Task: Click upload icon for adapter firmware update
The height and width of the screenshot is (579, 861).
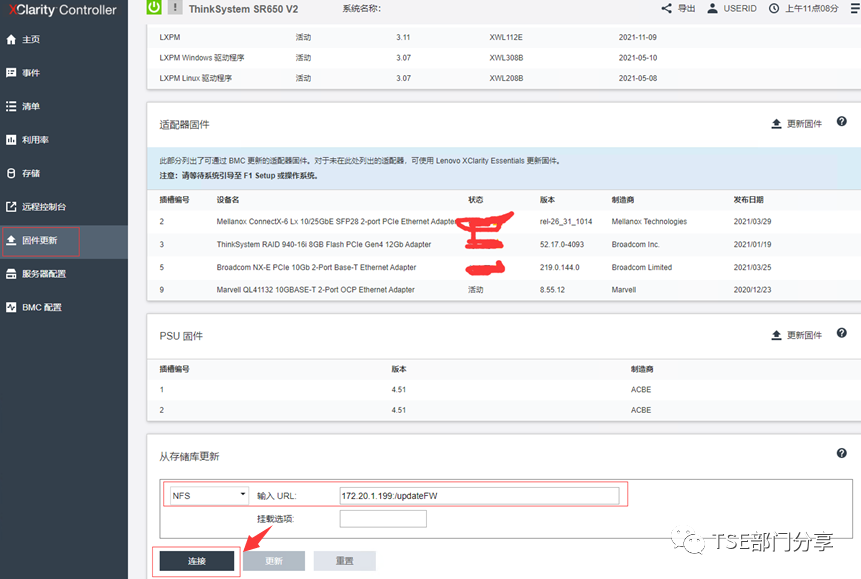Action: (x=776, y=124)
